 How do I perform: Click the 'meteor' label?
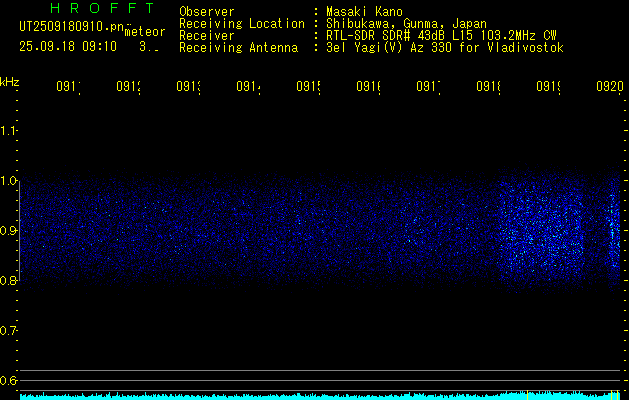click(145, 31)
